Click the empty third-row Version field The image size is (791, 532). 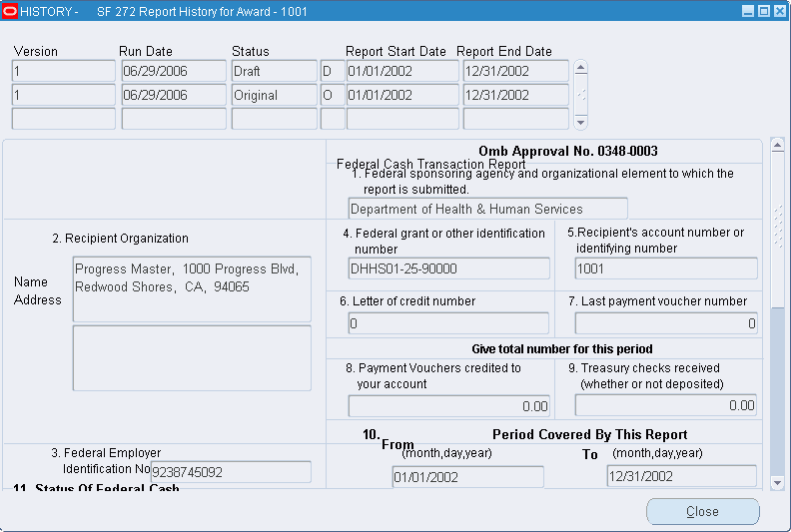click(64, 119)
